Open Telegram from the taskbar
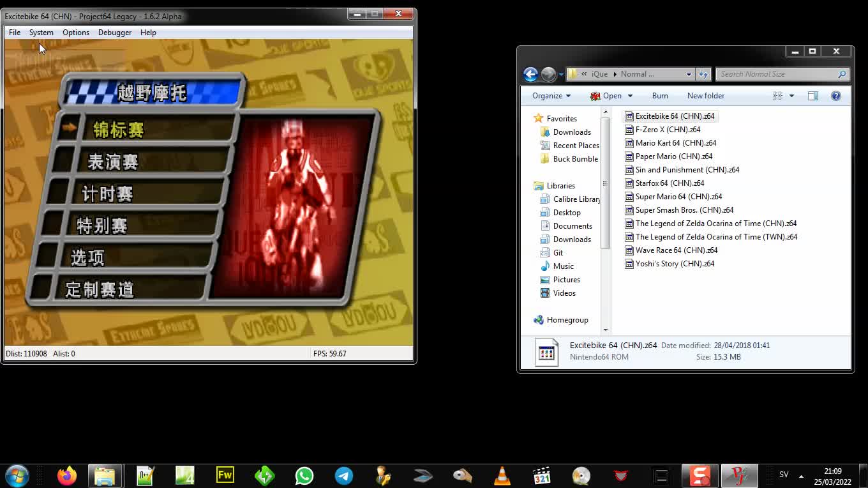 coord(344,476)
